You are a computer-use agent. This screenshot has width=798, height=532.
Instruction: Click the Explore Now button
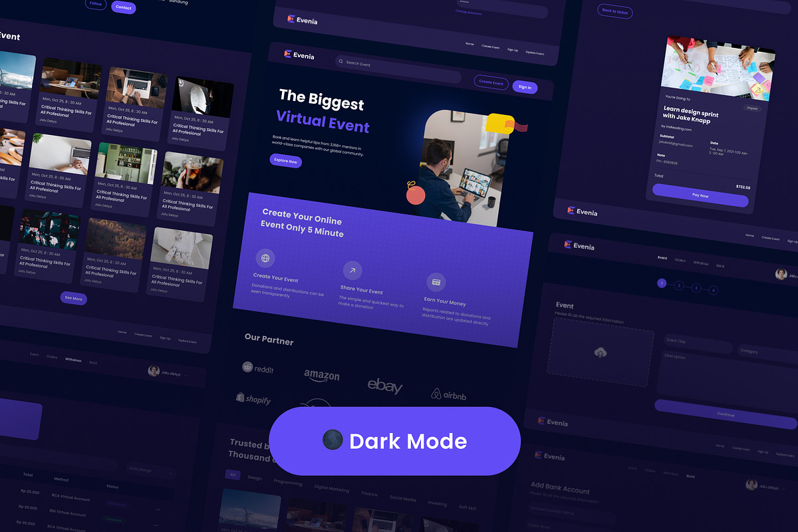click(x=285, y=161)
